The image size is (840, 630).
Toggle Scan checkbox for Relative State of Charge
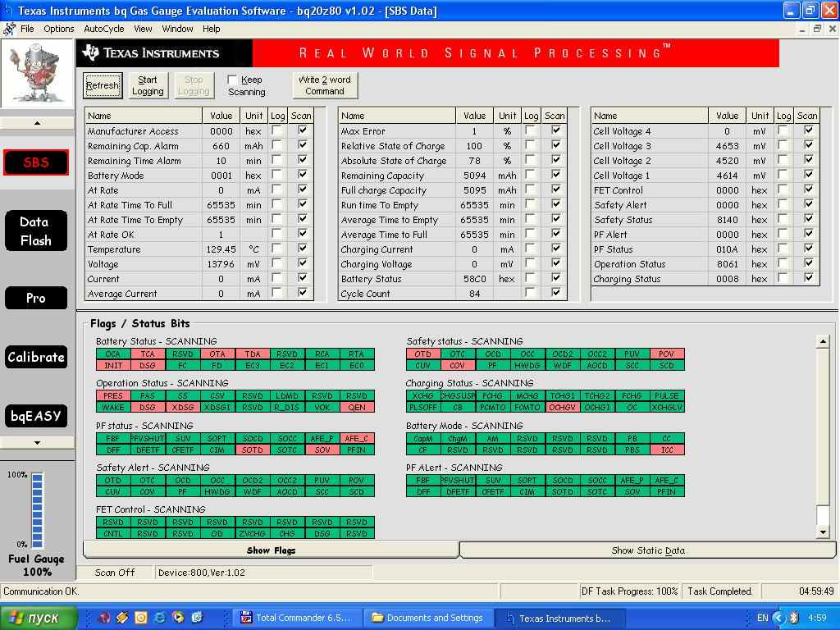[x=556, y=145]
